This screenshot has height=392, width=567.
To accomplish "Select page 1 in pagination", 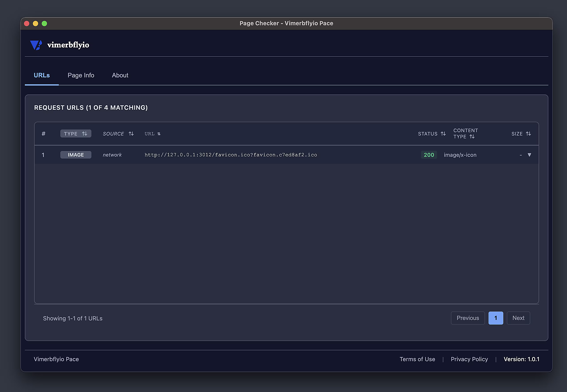I will click(x=496, y=318).
